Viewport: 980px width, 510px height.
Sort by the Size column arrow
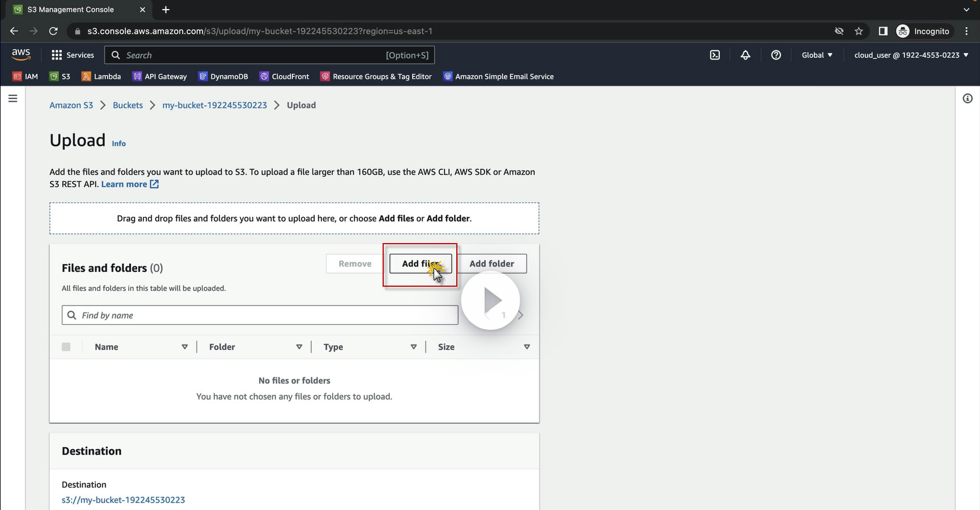coord(527,347)
